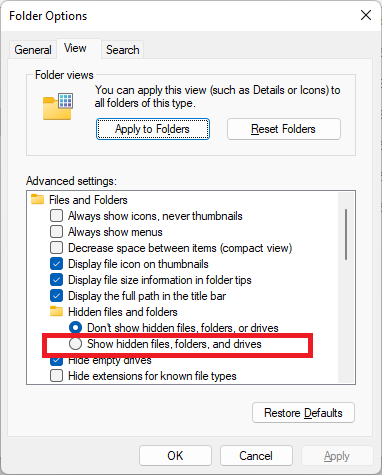Viewport: 382px width, 475px height.
Task: Select the Files and Folders tree label
Action: [88, 200]
